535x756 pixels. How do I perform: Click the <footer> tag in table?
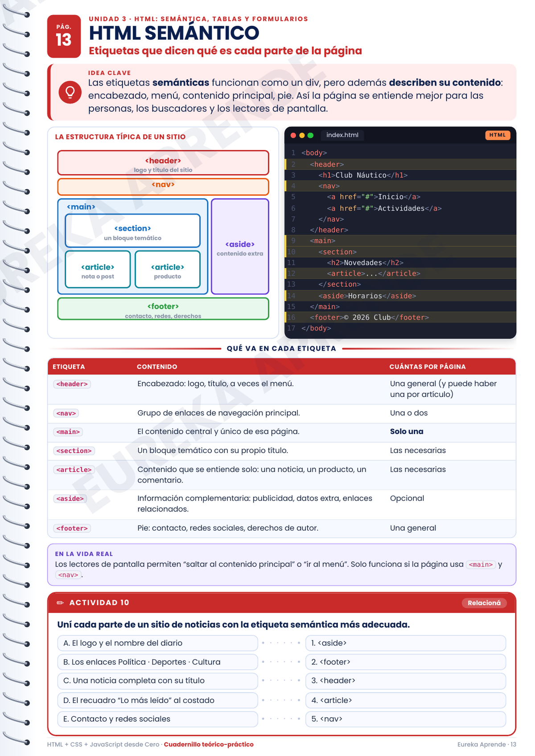coord(72,528)
